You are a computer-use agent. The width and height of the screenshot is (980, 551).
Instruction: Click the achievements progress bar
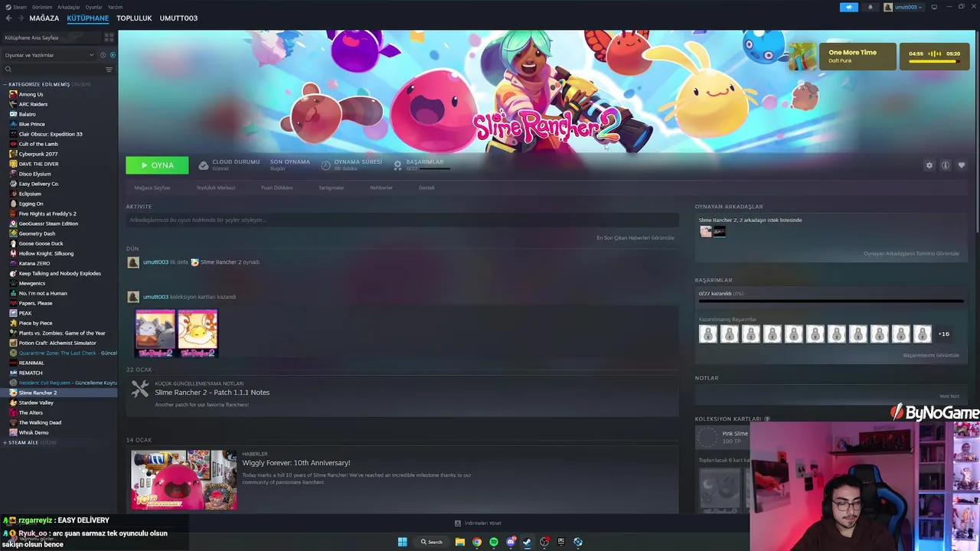831,302
